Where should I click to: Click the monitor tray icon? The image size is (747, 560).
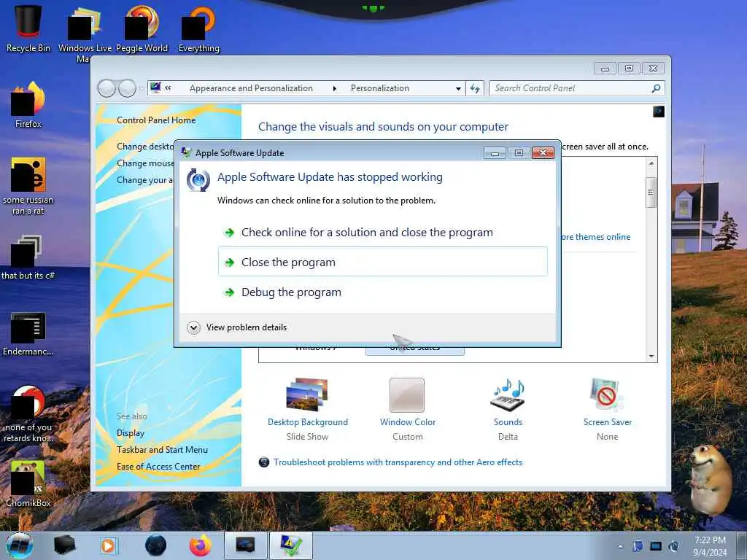pos(656,546)
